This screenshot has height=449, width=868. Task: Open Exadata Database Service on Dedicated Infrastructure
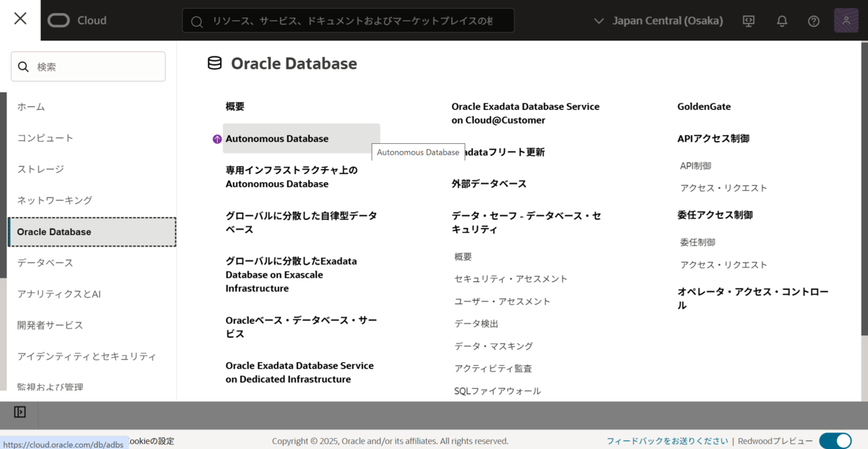(299, 372)
